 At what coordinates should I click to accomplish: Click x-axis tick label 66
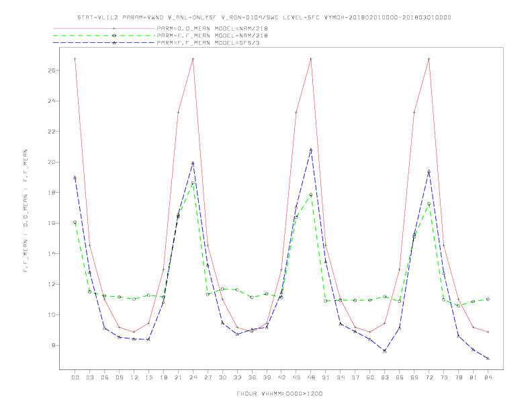(400, 377)
